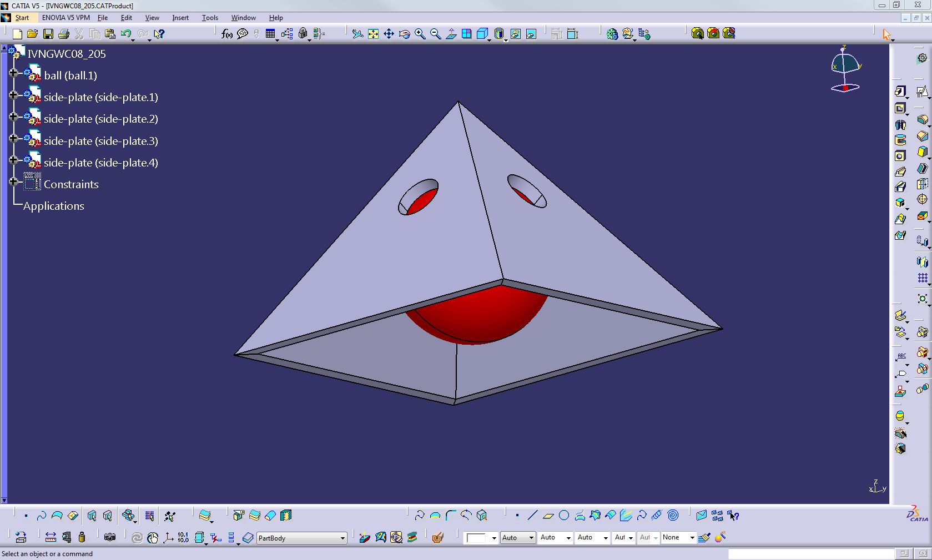Select side-plate (side-plate.3) label

(x=101, y=141)
